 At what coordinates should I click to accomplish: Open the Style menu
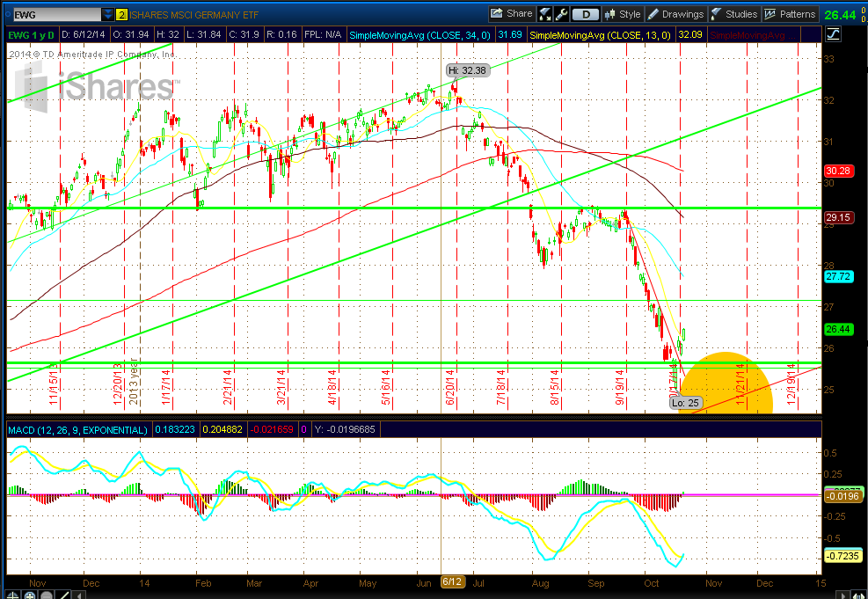623,14
